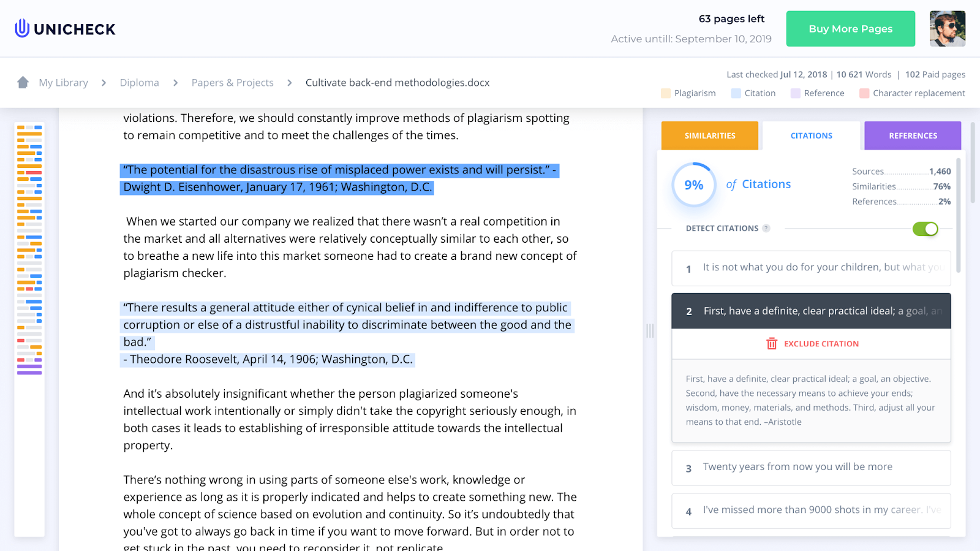
Task: Navigate to the Diploma breadcrumb folder
Action: 139,83
